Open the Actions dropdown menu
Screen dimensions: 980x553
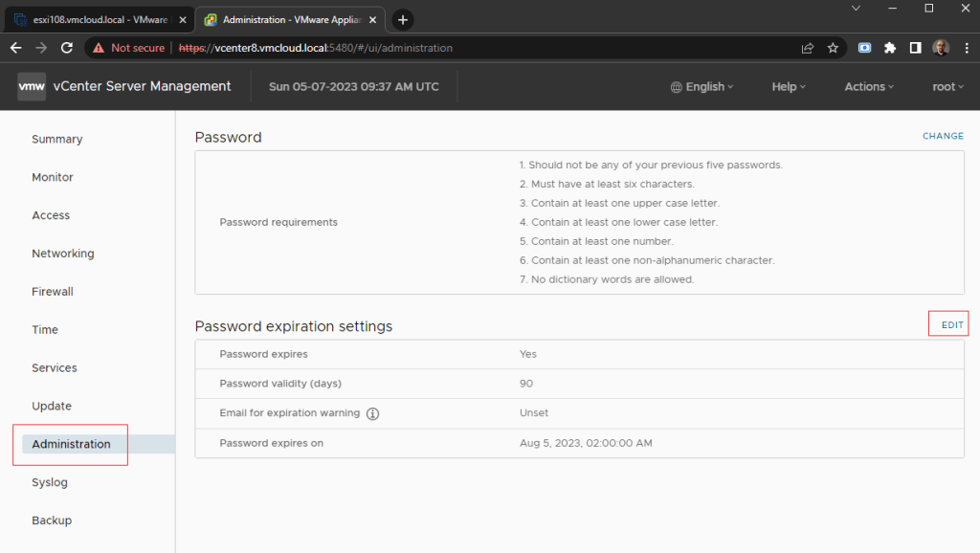coord(869,86)
